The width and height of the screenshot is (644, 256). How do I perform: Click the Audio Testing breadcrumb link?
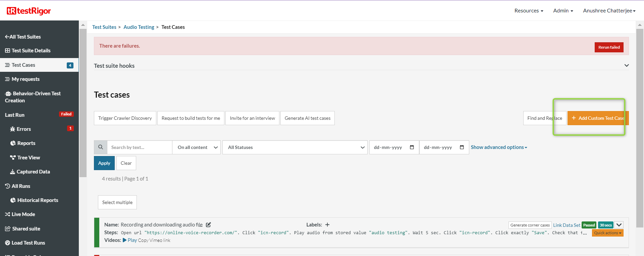click(x=139, y=27)
